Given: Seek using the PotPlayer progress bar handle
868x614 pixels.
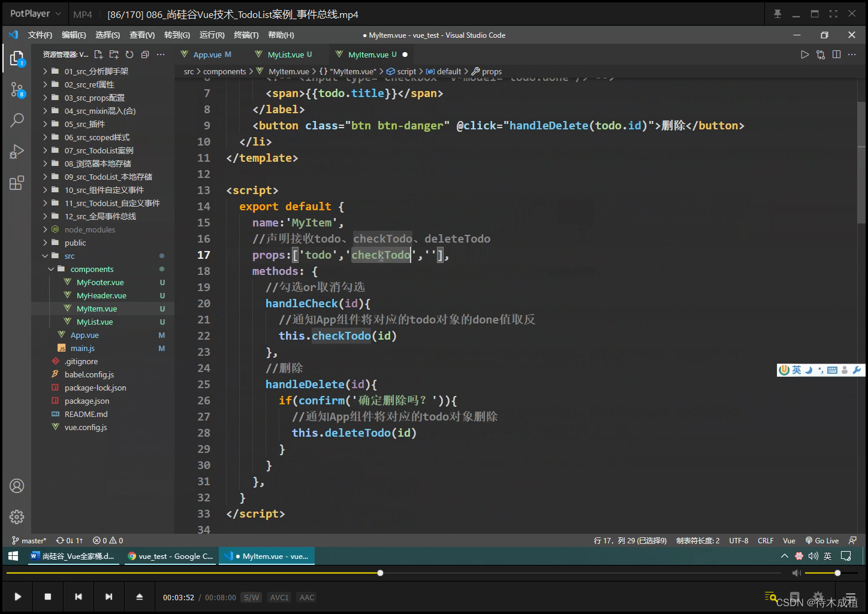Looking at the screenshot, I should [x=380, y=573].
